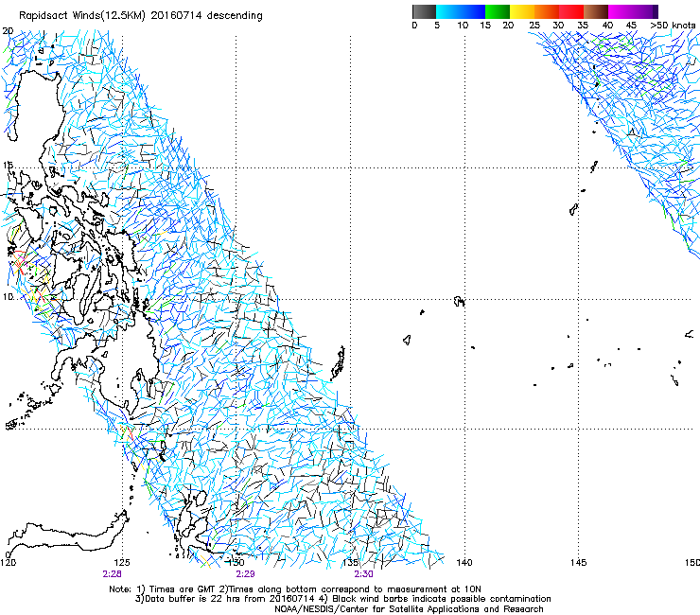Click the orange 25-30 knots legend swatch
The height and width of the screenshot is (615, 700).
[x=547, y=11]
